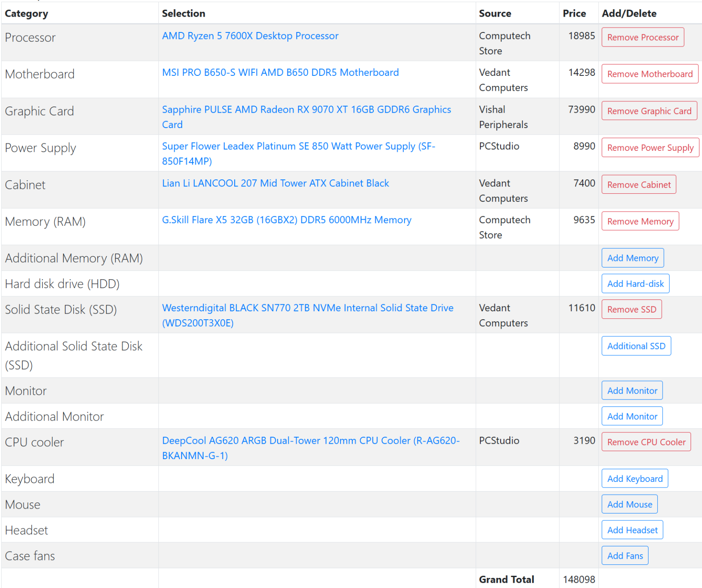Remove the power supply selection

(650, 148)
